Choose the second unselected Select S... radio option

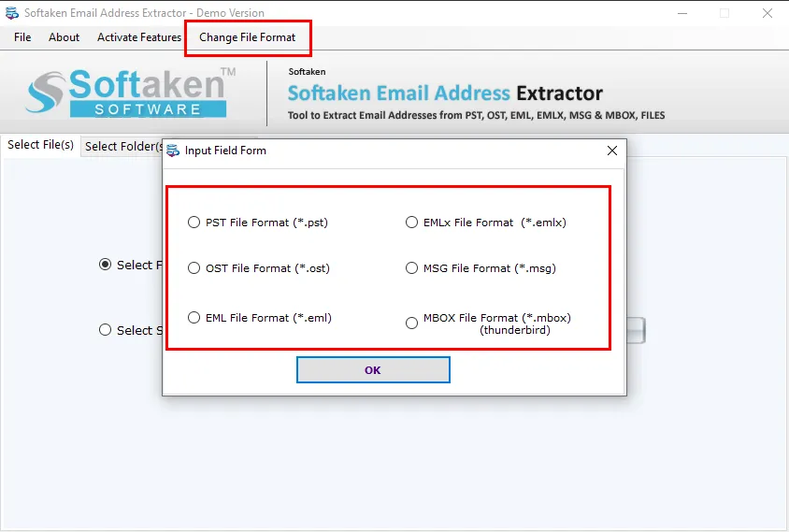click(x=105, y=330)
